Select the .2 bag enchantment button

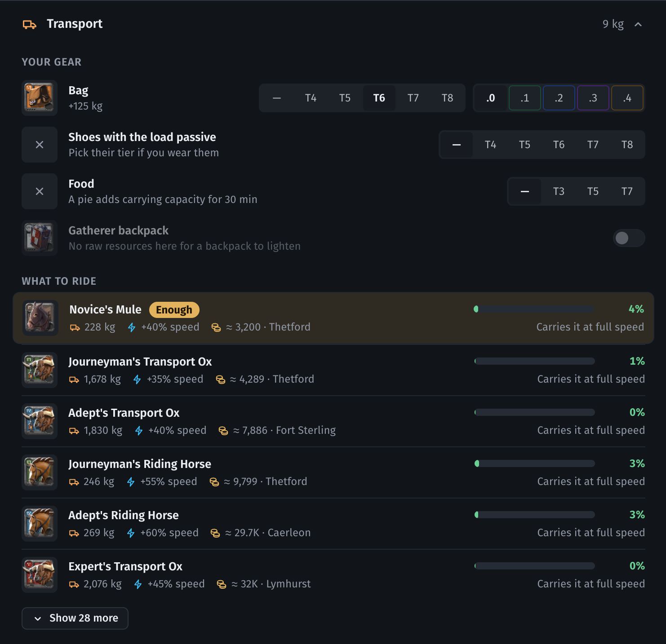coord(559,98)
